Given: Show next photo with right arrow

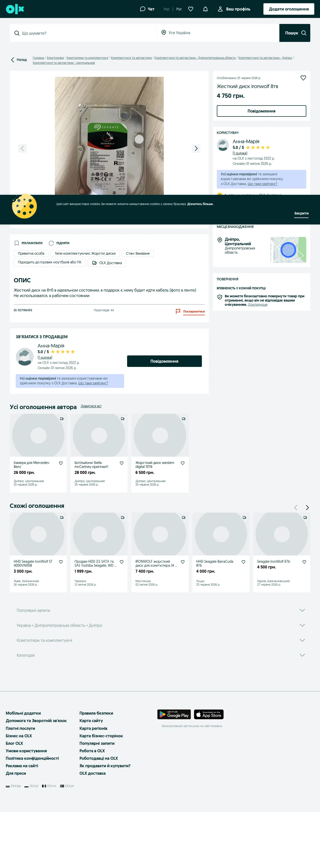Looking at the screenshot, I should (x=196, y=148).
